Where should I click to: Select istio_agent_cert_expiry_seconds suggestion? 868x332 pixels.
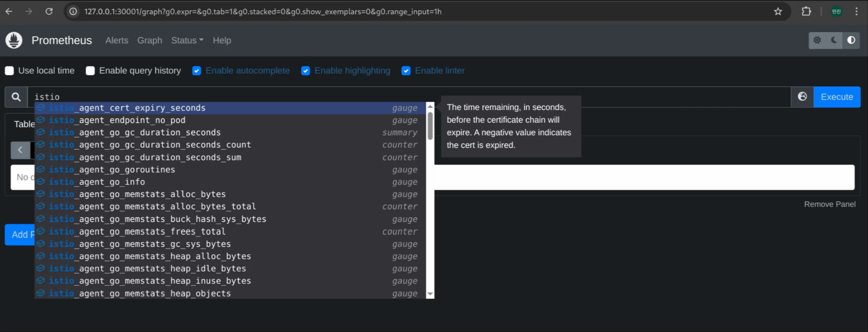click(x=230, y=108)
